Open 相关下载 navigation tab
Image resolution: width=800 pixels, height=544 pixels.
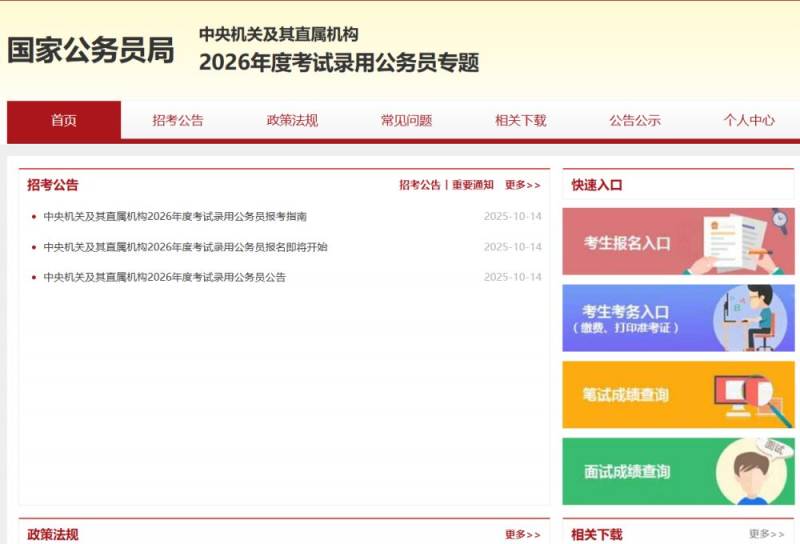(520, 120)
